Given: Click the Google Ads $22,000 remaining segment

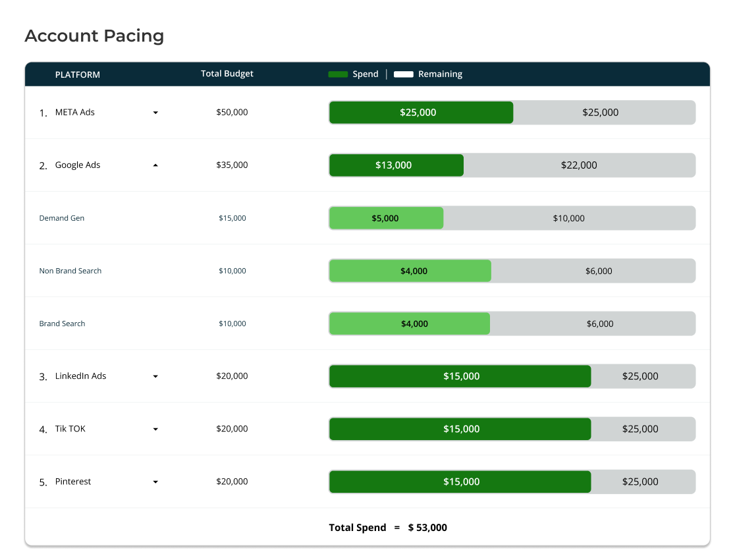Looking at the screenshot, I should click(x=579, y=165).
